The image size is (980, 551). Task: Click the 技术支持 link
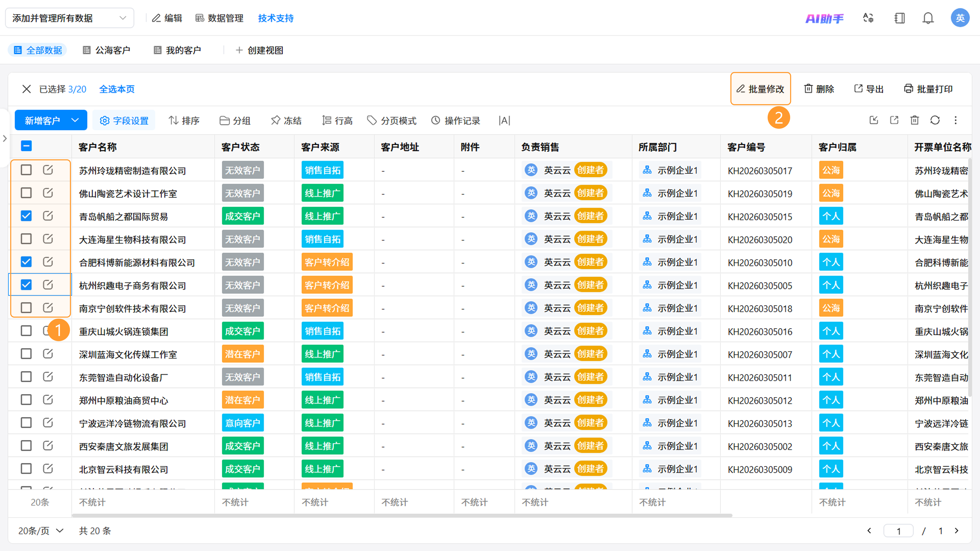pyautogui.click(x=276, y=18)
